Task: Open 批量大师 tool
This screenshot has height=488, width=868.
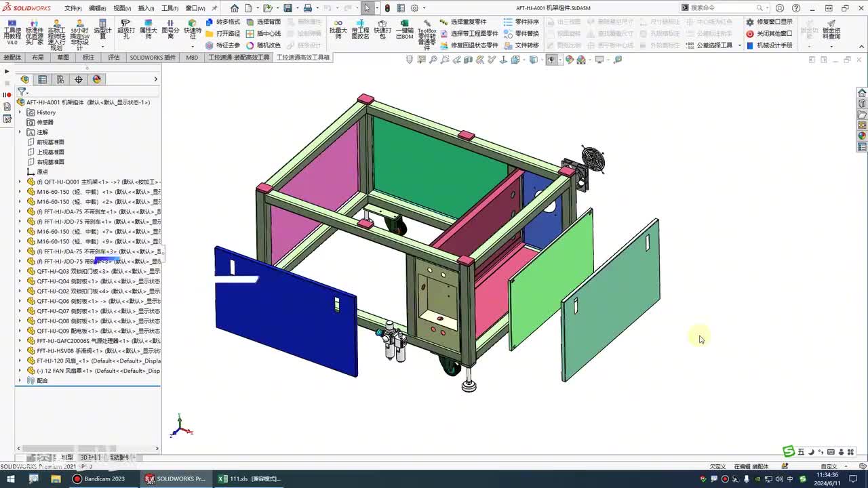Action: [x=338, y=30]
